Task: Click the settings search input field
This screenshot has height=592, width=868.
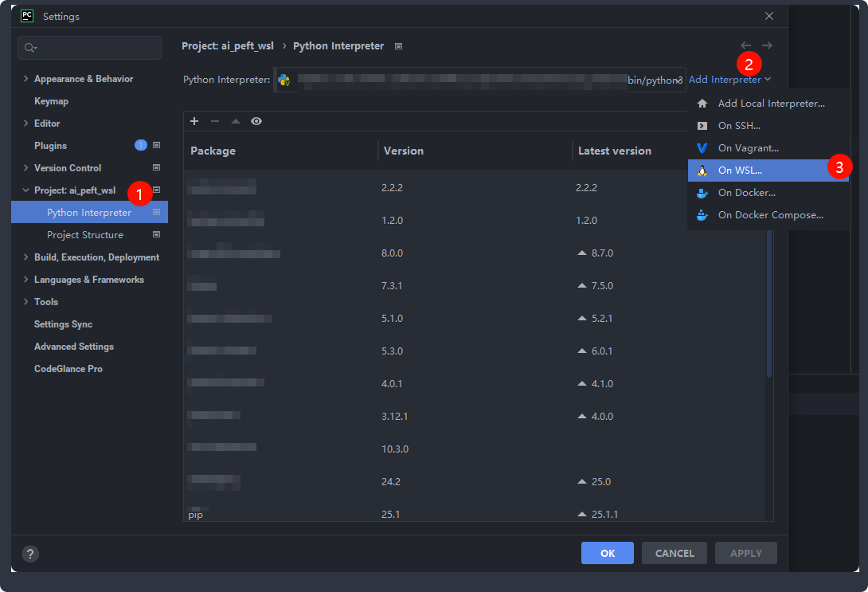Action: (90, 48)
